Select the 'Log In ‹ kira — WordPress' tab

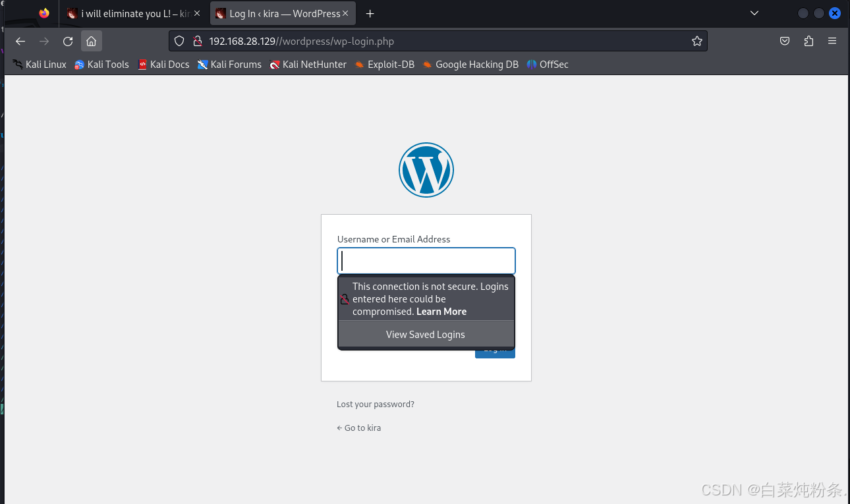283,13
